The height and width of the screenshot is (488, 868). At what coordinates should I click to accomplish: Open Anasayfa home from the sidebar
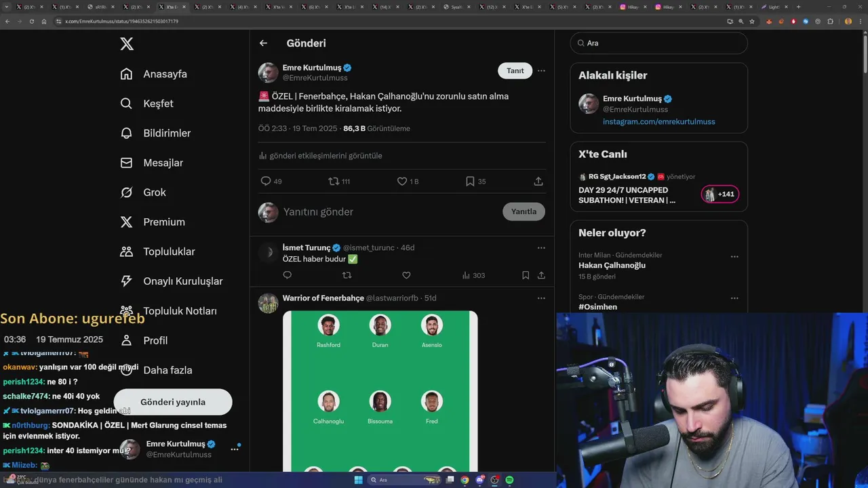tap(153, 74)
